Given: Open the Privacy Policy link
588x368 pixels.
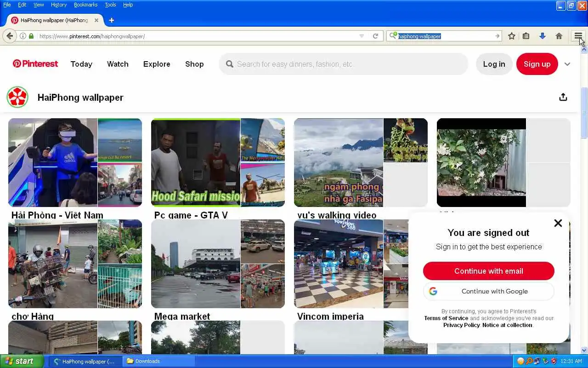Looking at the screenshot, I should 462,325.
